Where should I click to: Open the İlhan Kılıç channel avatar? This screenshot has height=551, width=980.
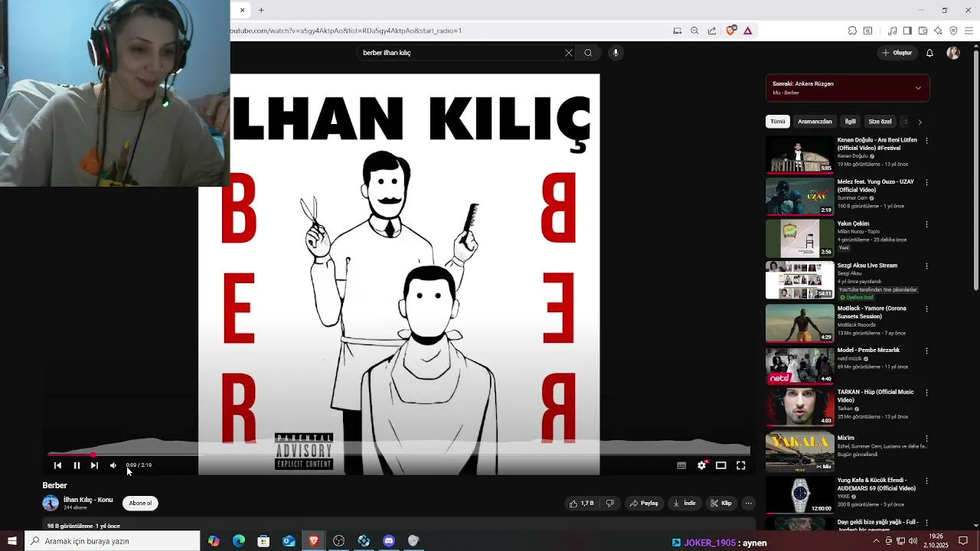[51, 503]
